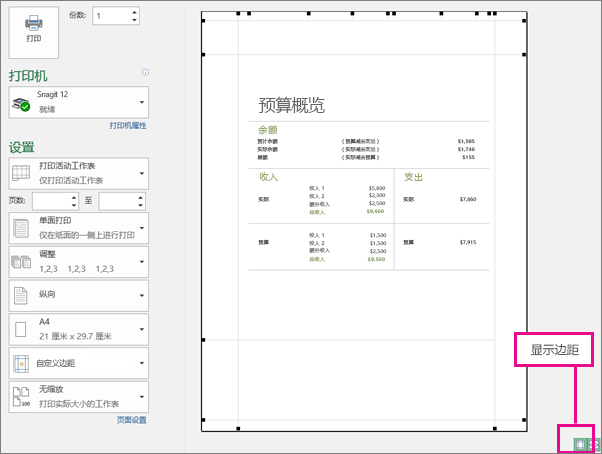
Task: Click the printer info icon beside 打印机
Action: pos(145,72)
